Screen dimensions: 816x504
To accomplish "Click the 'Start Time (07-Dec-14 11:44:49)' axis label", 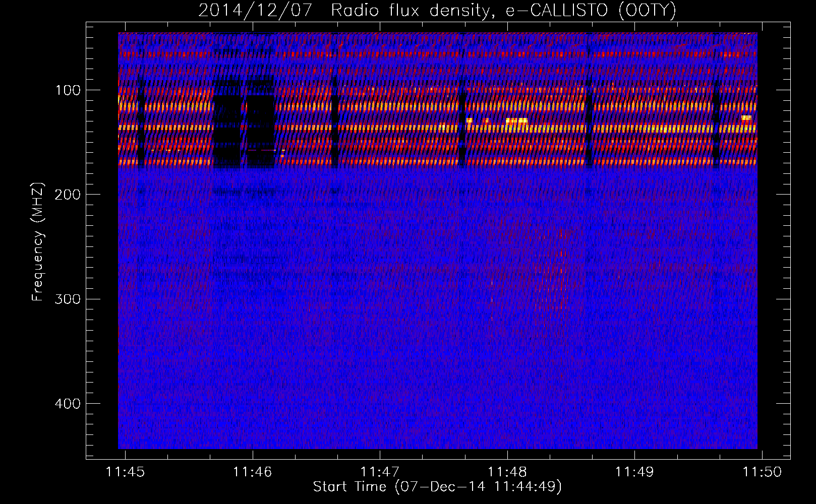I will point(437,487).
